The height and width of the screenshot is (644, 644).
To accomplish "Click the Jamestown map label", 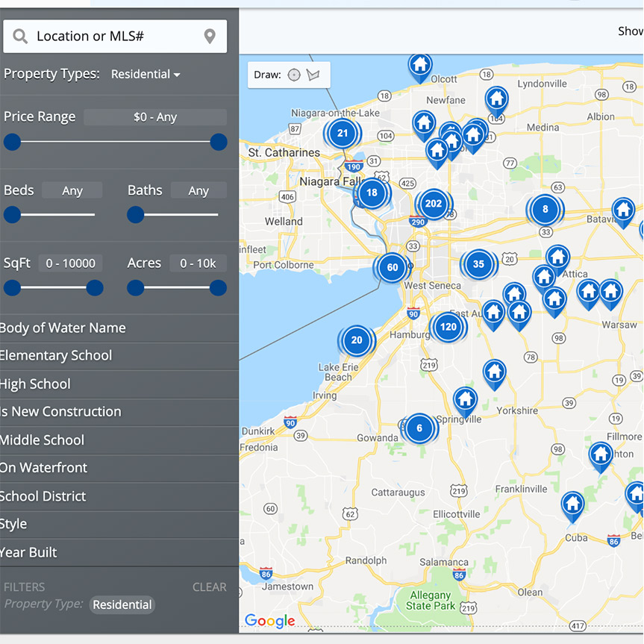I will (287, 587).
